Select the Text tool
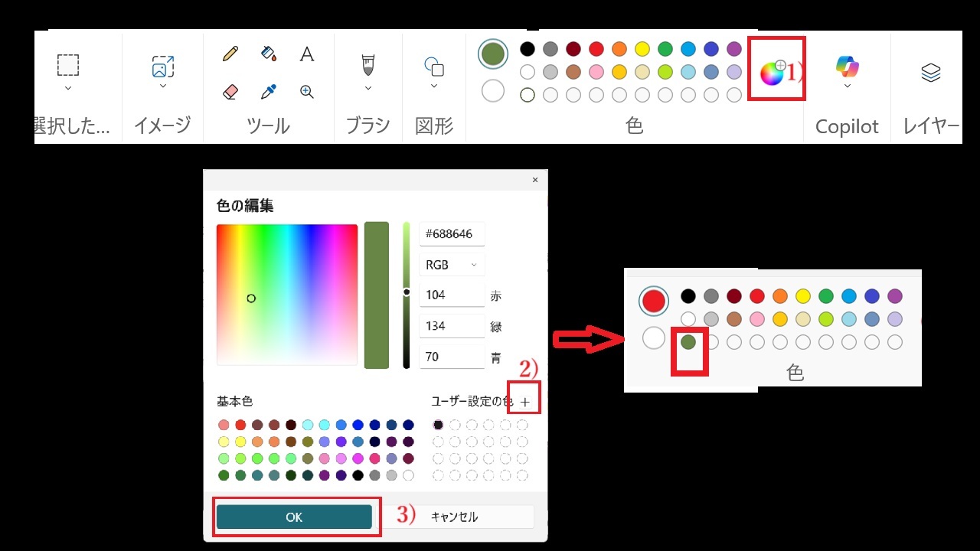980x551 pixels. point(307,54)
